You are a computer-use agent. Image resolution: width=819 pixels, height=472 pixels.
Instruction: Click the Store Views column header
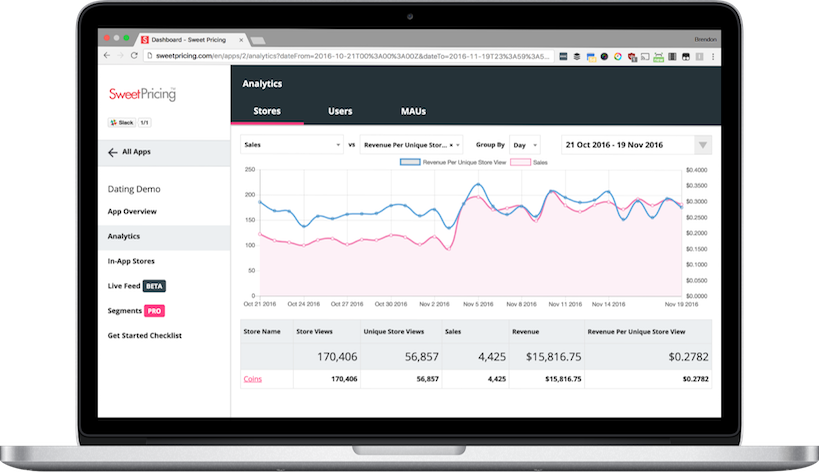[x=314, y=332]
